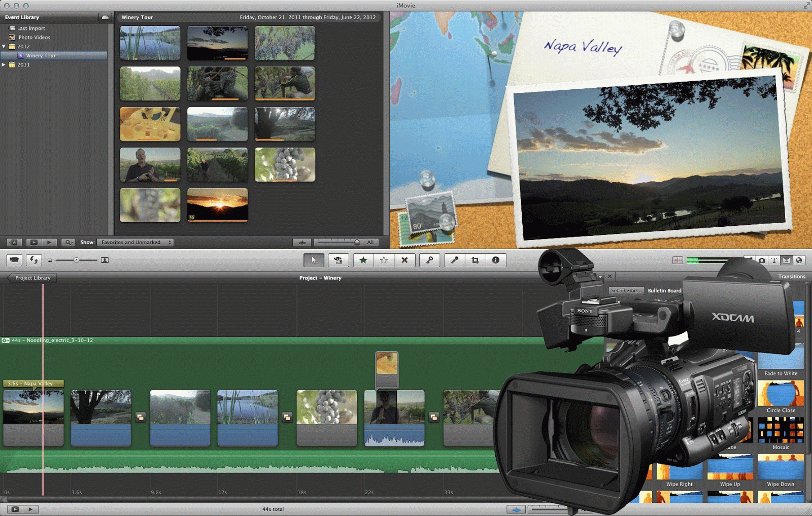Click the large thumbnail icon beside size slider
The height and width of the screenshot is (516, 812).
click(105, 260)
